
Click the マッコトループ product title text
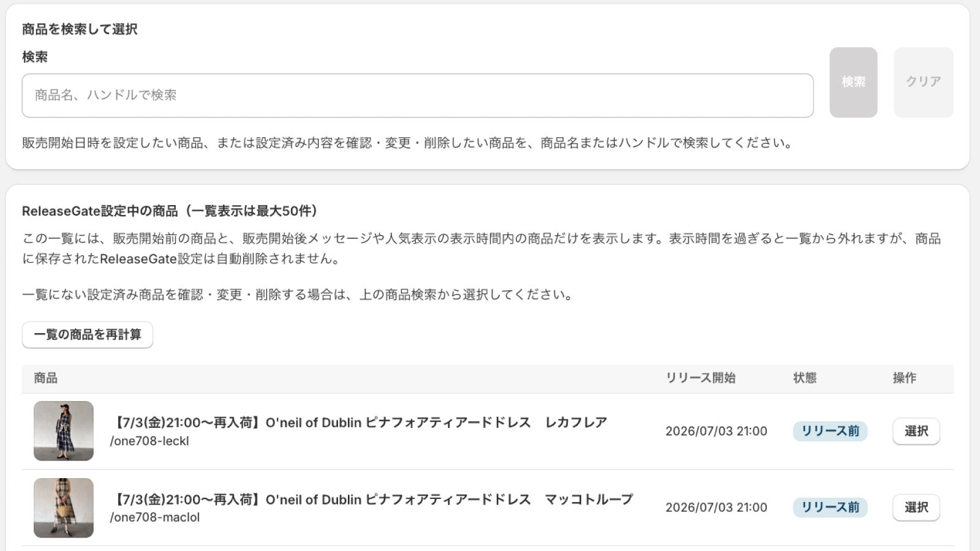pos(371,500)
